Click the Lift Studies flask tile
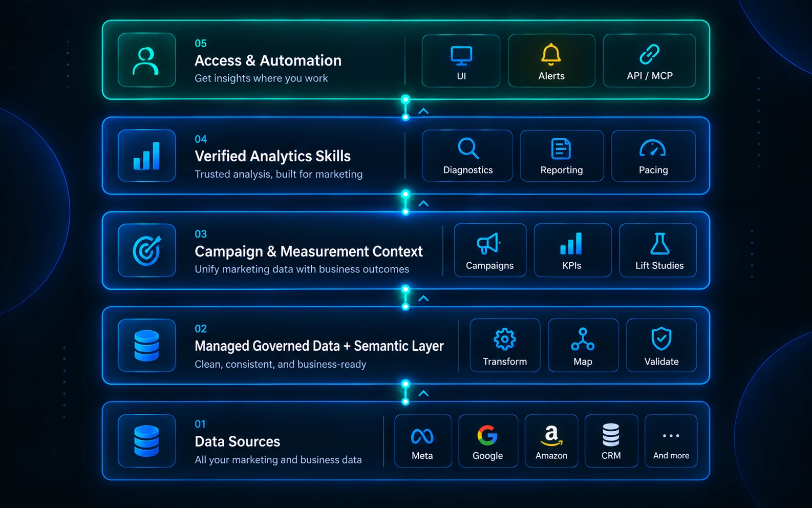 658,250
